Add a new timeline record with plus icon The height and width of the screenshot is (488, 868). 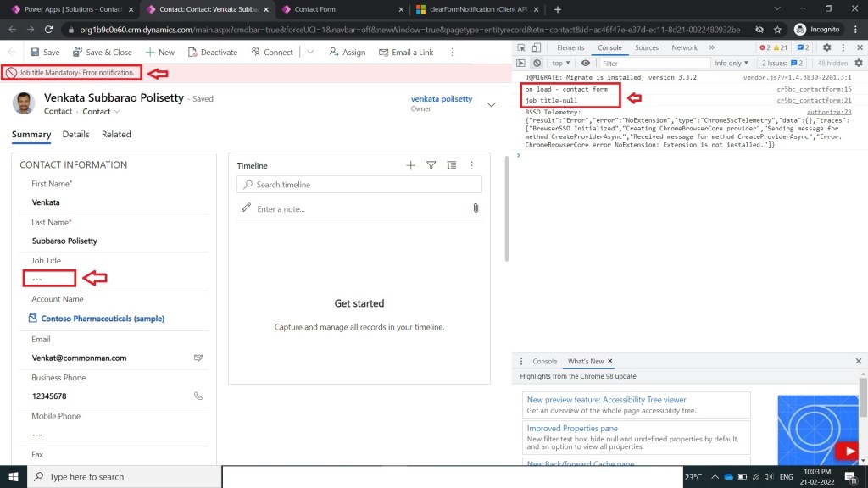pos(410,166)
